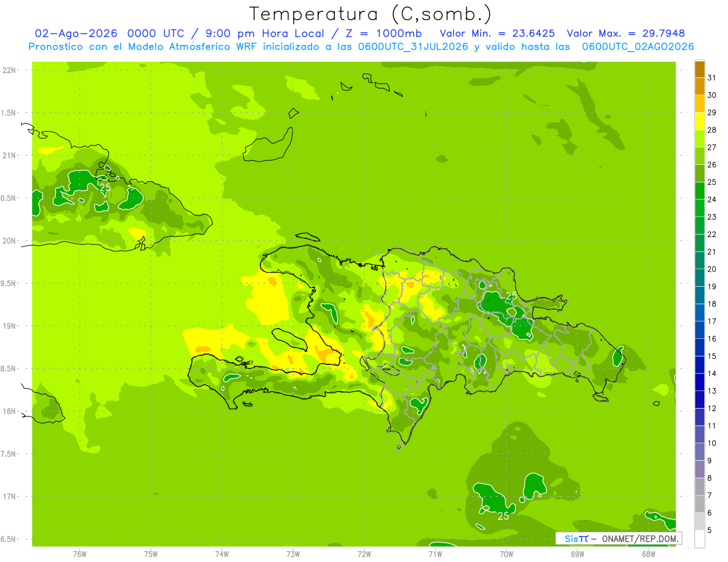Click the green legend swatch between 24 and 25
The width and height of the screenshot is (728, 562).
(699, 191)
